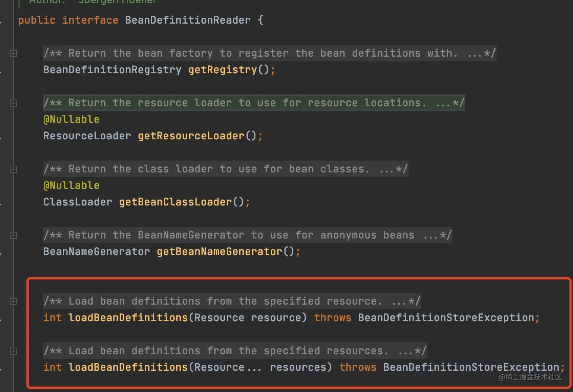This screenshot has height=392, width=573.
Task: Click the @Nullable annotation above getResourceLoader
Action: pos(71,119)
